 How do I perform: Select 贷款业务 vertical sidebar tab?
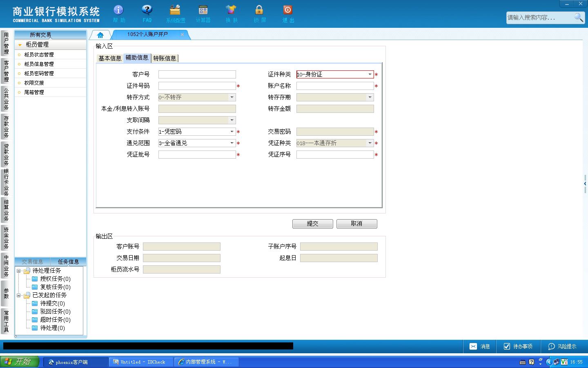(6, 155)
